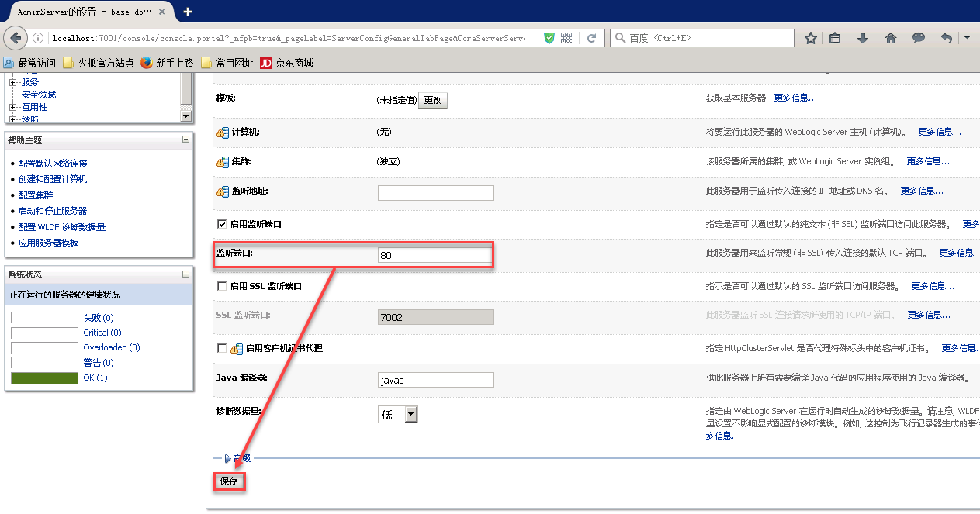
Task: Click the Critical (0) status link
Action: [x=102, y=333]
